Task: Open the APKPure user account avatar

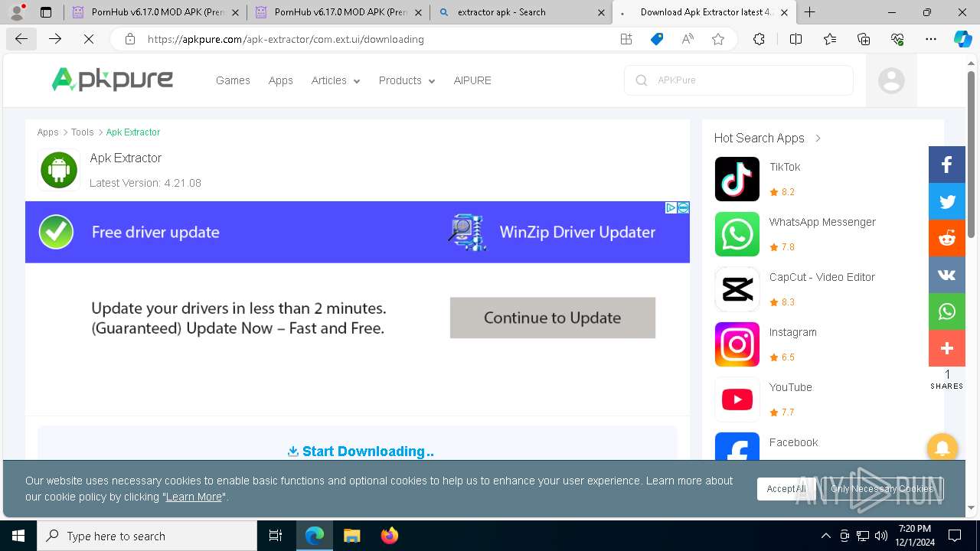Action: [x=891, y=80]
